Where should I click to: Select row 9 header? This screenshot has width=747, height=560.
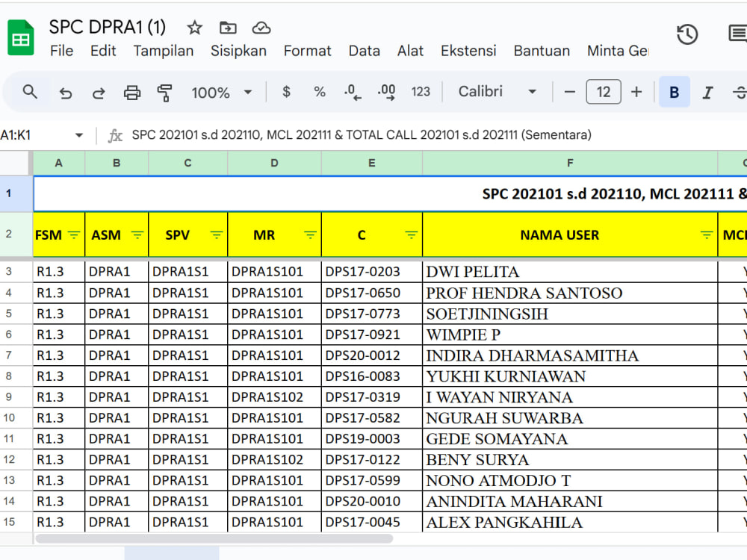[16, 397]
